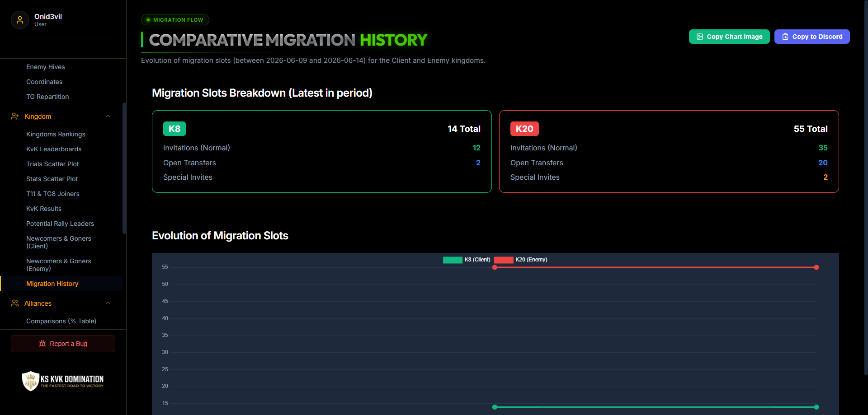Click the bug icon in Report a Bug
The width and height of the screenshot is (868, 415).
[42, 344]
